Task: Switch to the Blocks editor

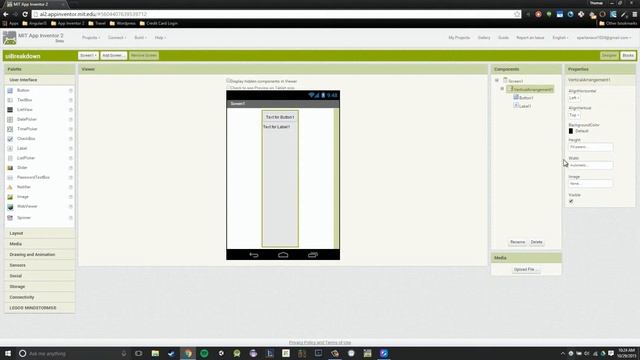Action: pyautogui.click(x=628, y=56)
